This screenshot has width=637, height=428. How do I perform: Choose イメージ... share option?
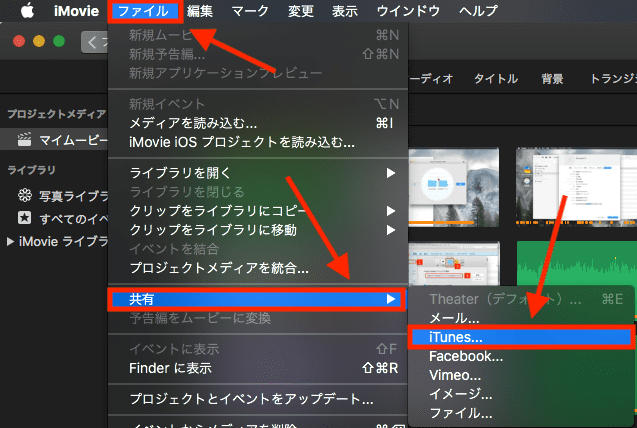click(x=521, y=394)
